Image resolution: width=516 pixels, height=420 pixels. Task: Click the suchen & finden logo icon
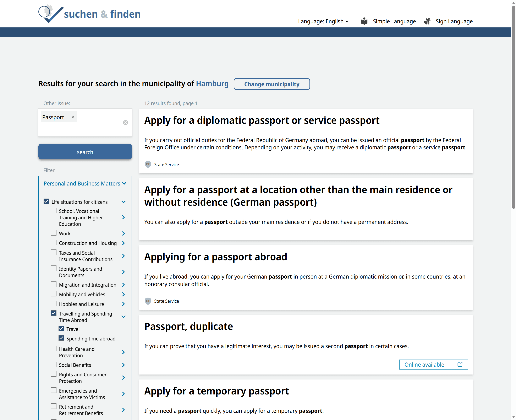50,14
